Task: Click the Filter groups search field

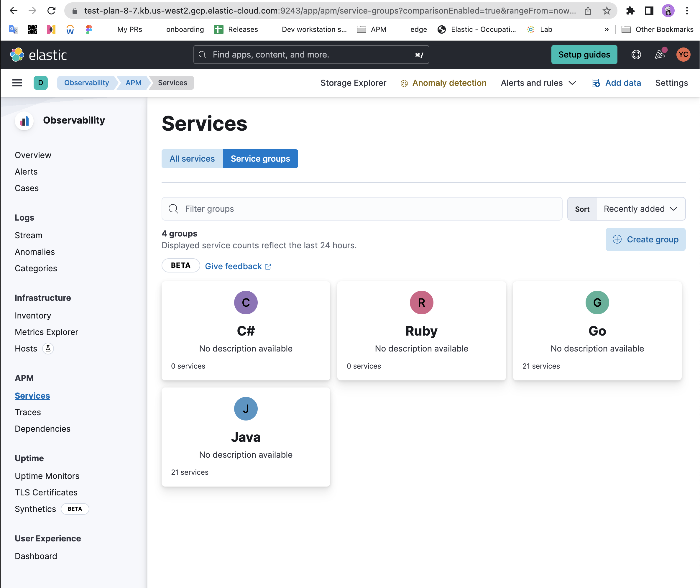Action: coord(362,209)
